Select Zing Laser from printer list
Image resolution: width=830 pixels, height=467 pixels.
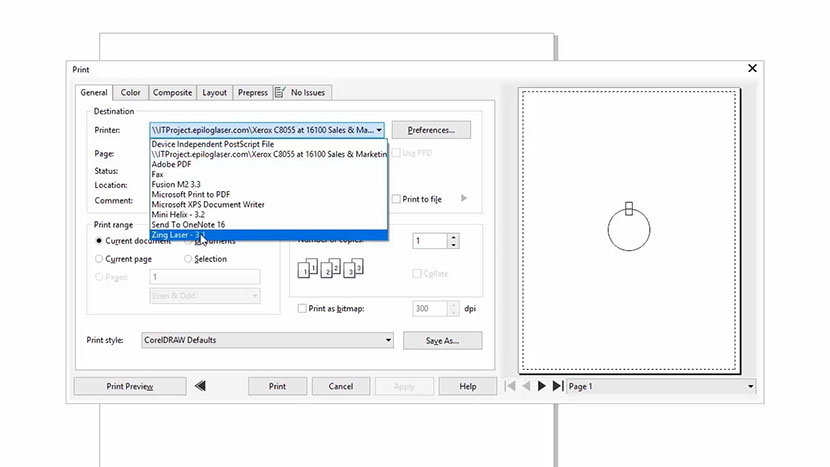tap(180, 235)
